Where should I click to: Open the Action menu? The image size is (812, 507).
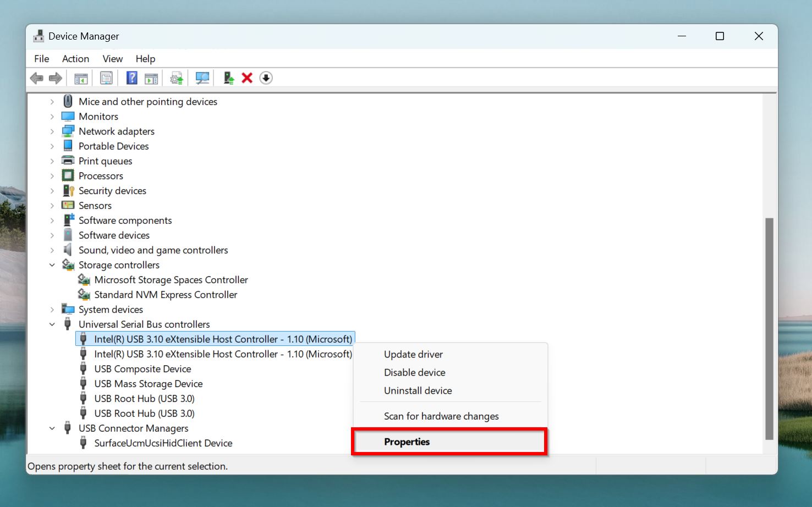(75, 59)
